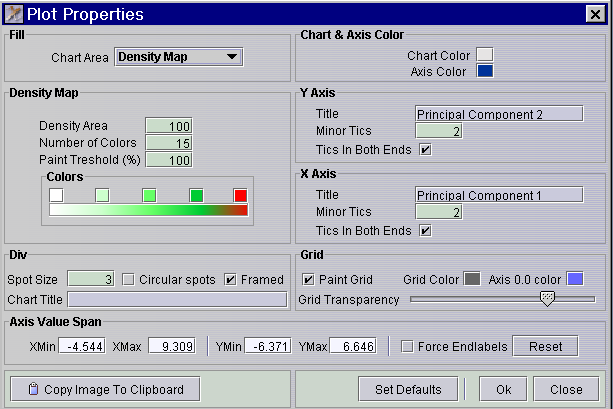Click the density color gradient bar
Screen dimensions: 613x409
pos(148,210)
